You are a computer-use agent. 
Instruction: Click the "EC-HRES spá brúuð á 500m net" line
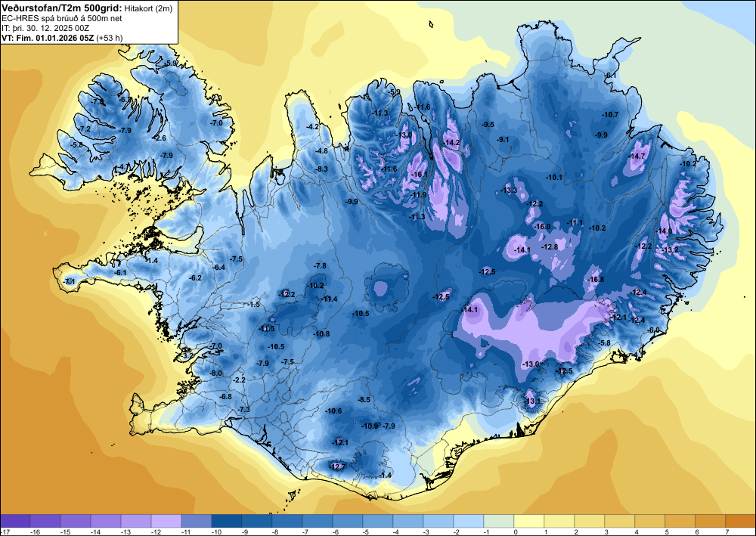coord(62,18)
